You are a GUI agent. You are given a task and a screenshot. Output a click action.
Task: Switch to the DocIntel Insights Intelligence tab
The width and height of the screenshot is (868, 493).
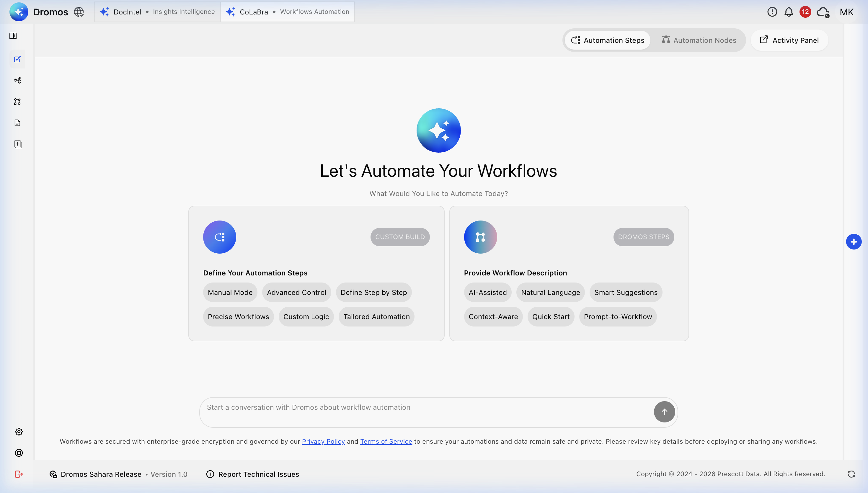(x=156, y=12)
